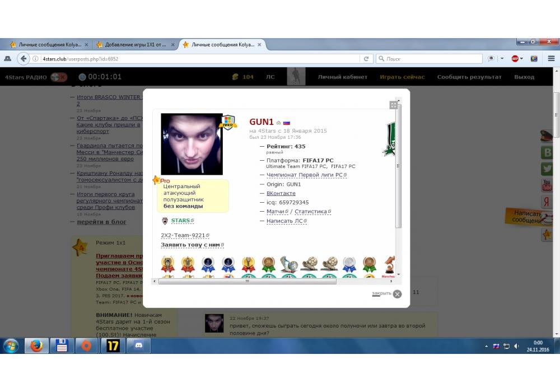This screenshot has width=560, height=392.
Task: Click the Firefox taskbar icon
Action: (x=36, y=346)
